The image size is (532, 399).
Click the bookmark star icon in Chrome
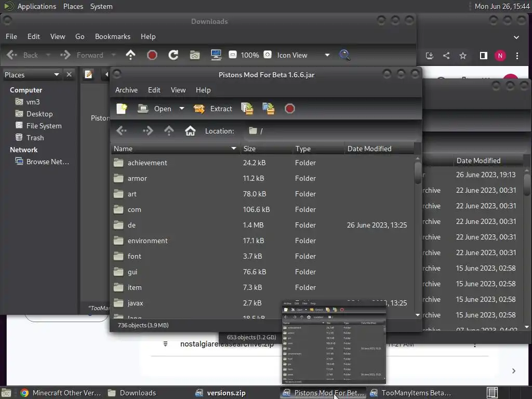pyautogui.click(x=463, y=56)
